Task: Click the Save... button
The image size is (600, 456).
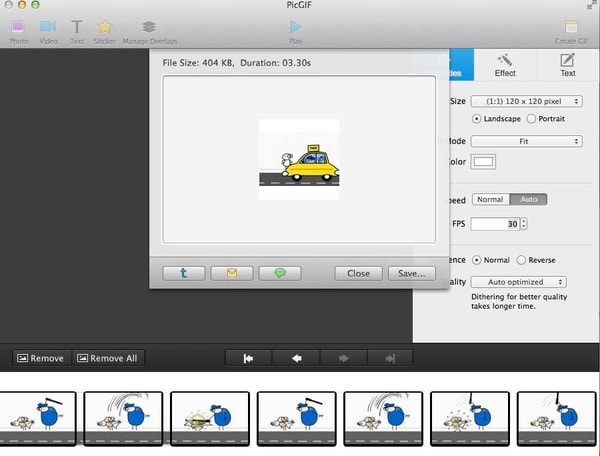Action: [x=412, y=274]
